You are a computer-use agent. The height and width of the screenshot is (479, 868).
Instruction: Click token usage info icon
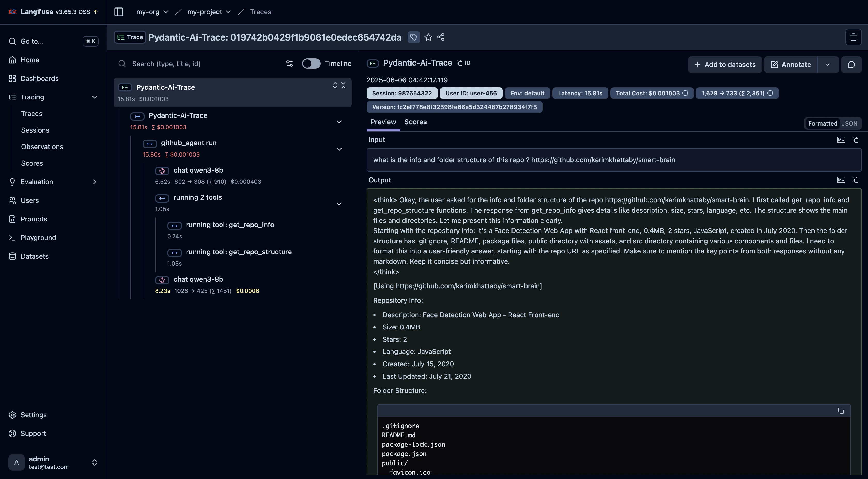770,93
